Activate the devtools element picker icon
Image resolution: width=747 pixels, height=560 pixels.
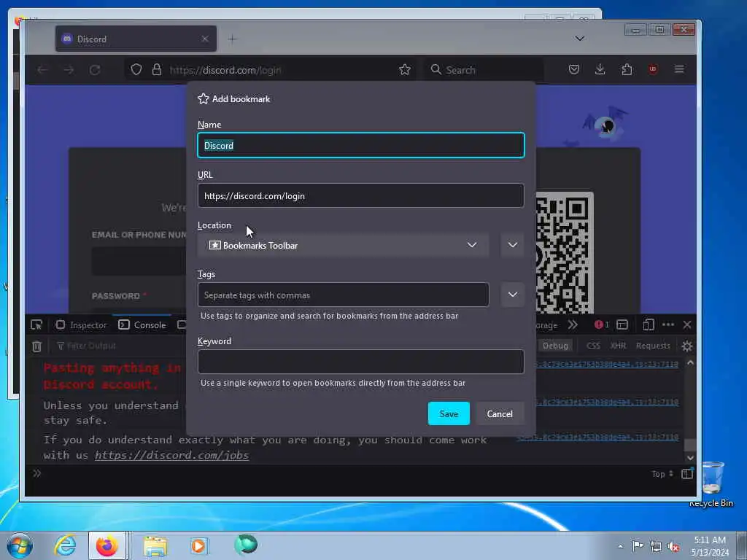tap(36, 324)
